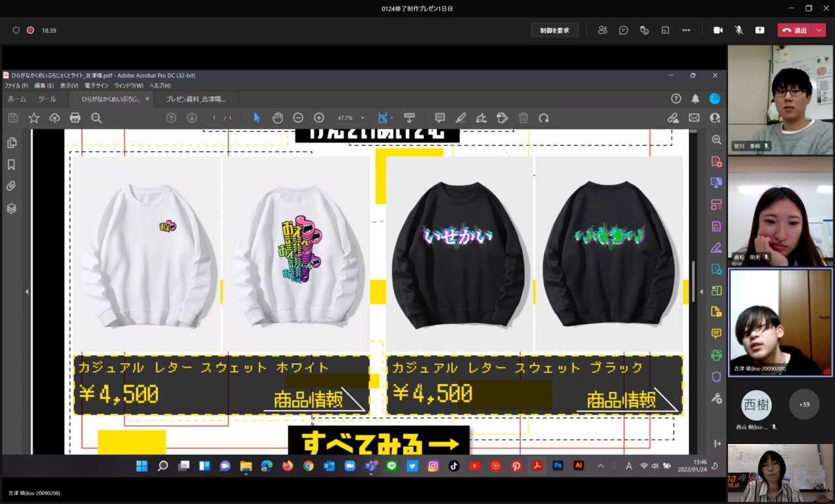Expand Windows system tray hidden icons chevron
The height and width of the screenshot is (504, 835).
[600, 466]
